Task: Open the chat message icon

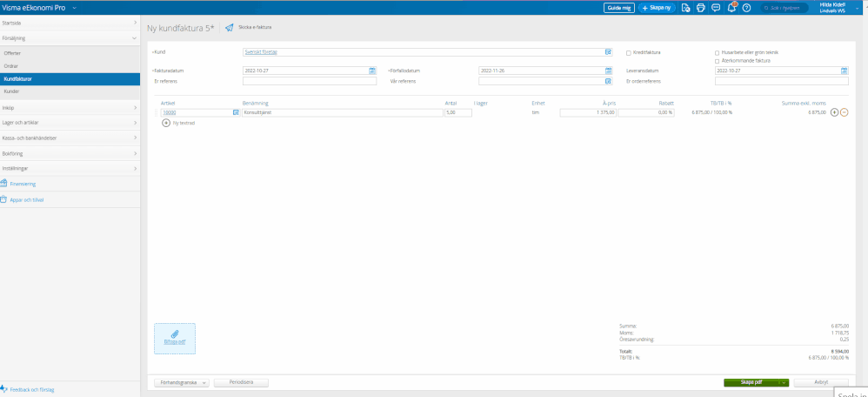Action: 716,8
